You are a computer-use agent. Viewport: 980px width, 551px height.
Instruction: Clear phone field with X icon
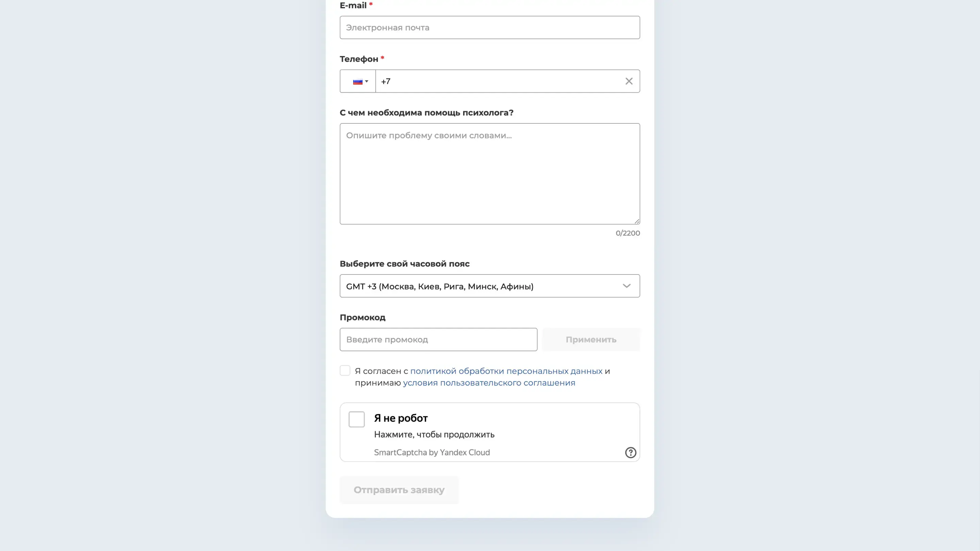tap(629, 81)
